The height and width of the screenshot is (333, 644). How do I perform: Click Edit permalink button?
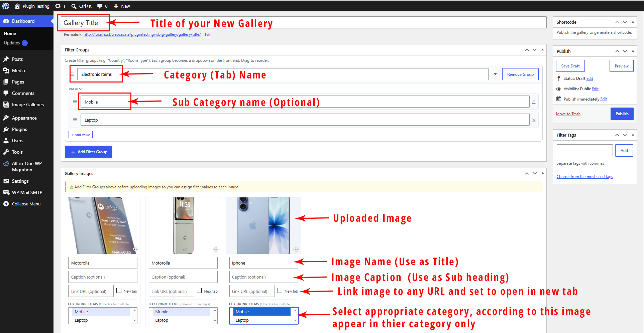pyautogui.click(x=207, y=34)
